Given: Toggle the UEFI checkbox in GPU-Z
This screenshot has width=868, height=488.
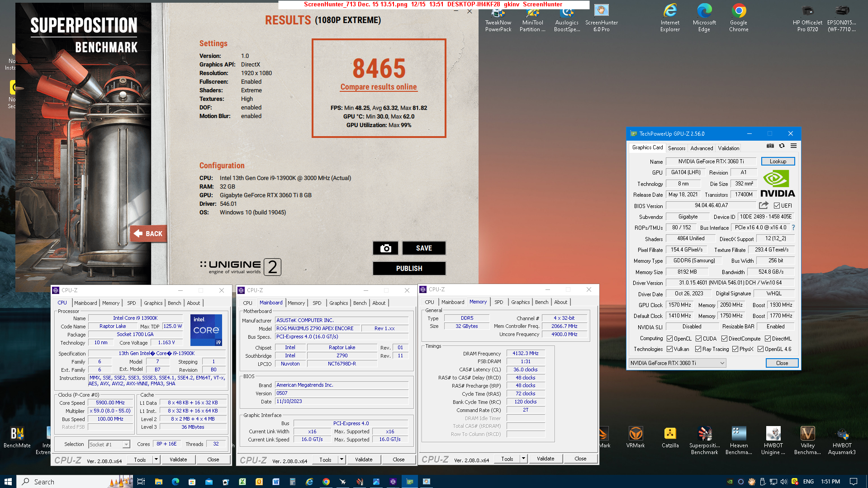Looking at the screenshot, I should [x=777, y=206].
